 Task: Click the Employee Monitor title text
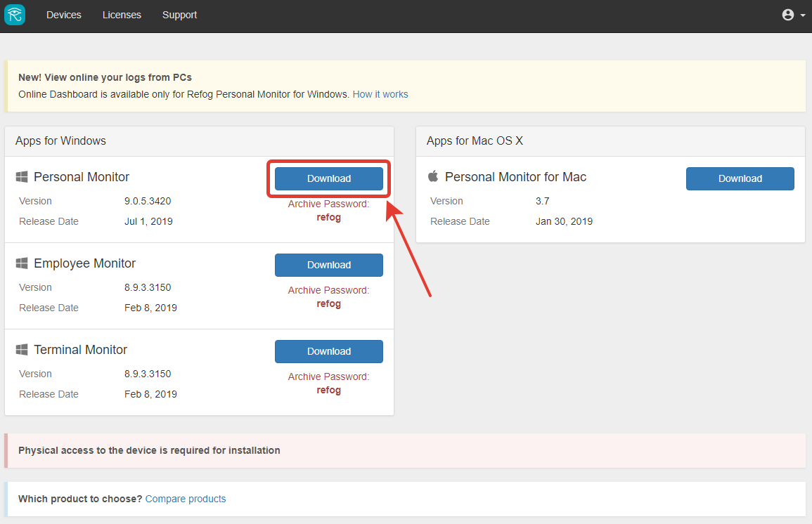tap(84, 263)
